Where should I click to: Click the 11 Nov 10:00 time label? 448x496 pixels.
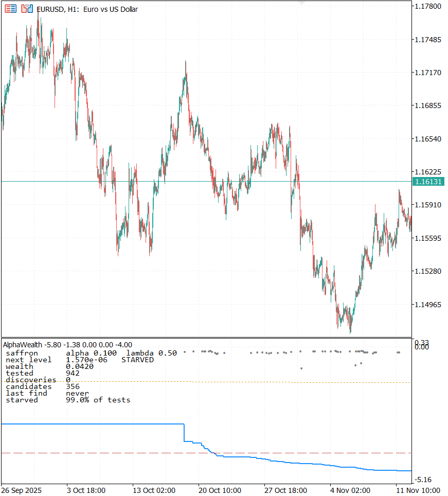pos(418,490)
